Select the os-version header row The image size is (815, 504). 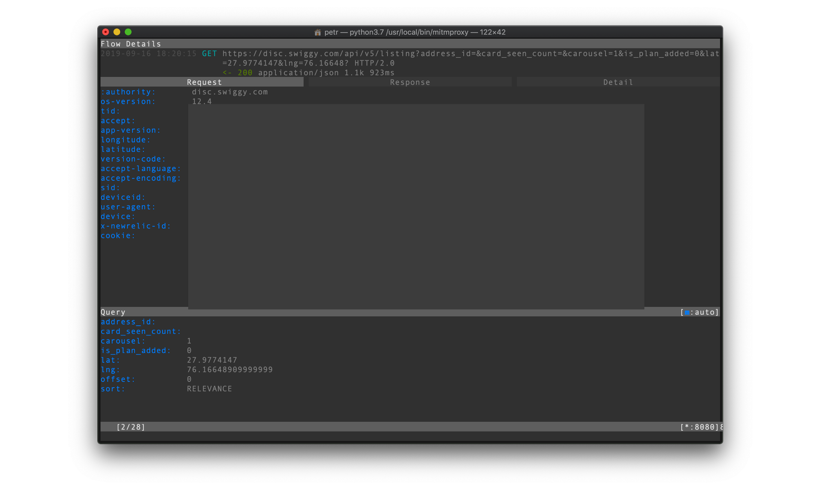[x=128, y=102]
